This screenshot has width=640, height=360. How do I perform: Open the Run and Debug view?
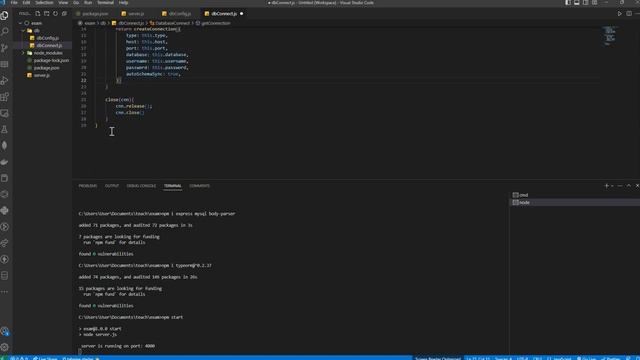[x=4, y=81]
